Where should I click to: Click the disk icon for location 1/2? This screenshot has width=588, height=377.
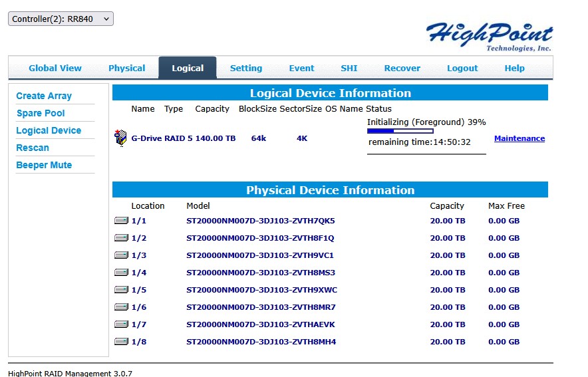coord(121,237)
